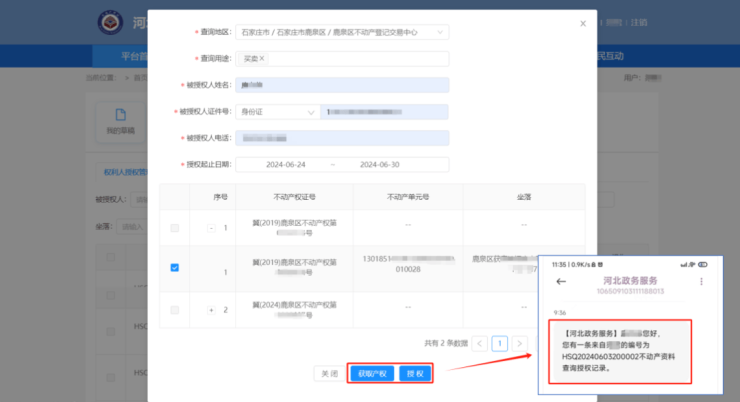Uncheck the selected second property row
The height and width of the screenshot is (402, 740).
click(x=175, y=268)
